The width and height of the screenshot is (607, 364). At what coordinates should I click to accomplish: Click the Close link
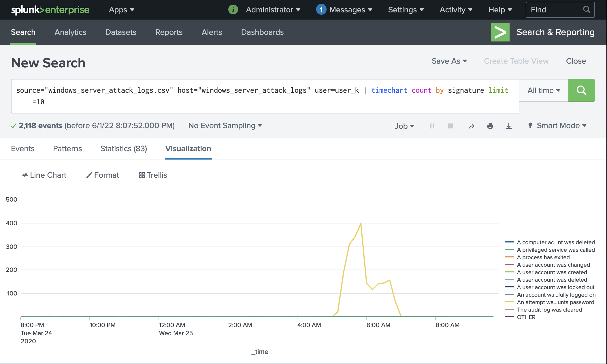(x=576, y=61)
